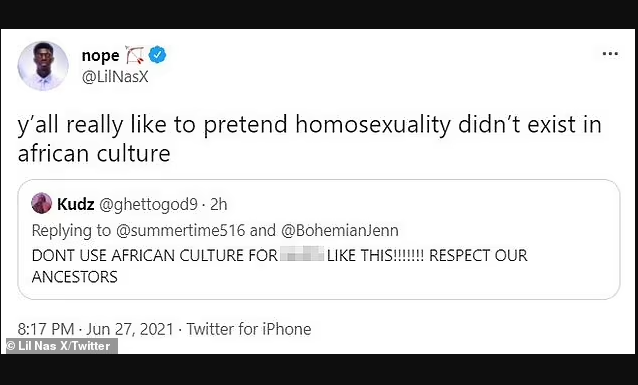Click the 2h timestamp on quoted tweet
The image size is (638, 385).
pos(218,204)
